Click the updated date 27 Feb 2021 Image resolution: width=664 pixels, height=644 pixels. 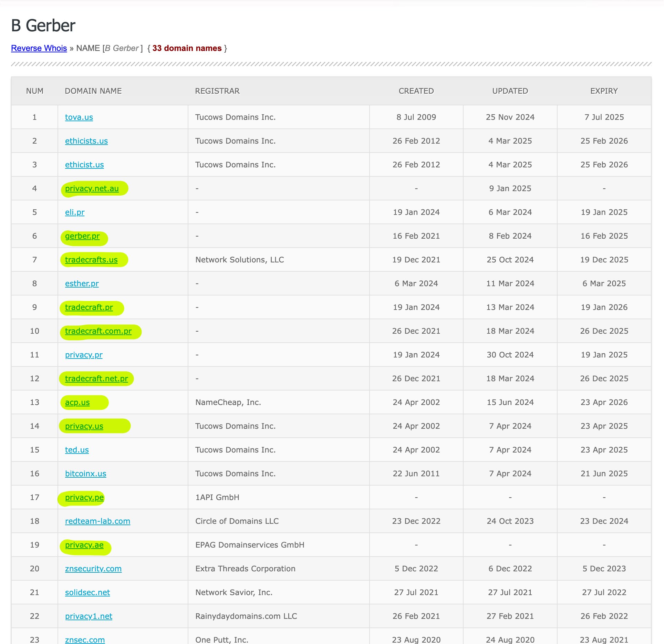click(x=510, y=616)
